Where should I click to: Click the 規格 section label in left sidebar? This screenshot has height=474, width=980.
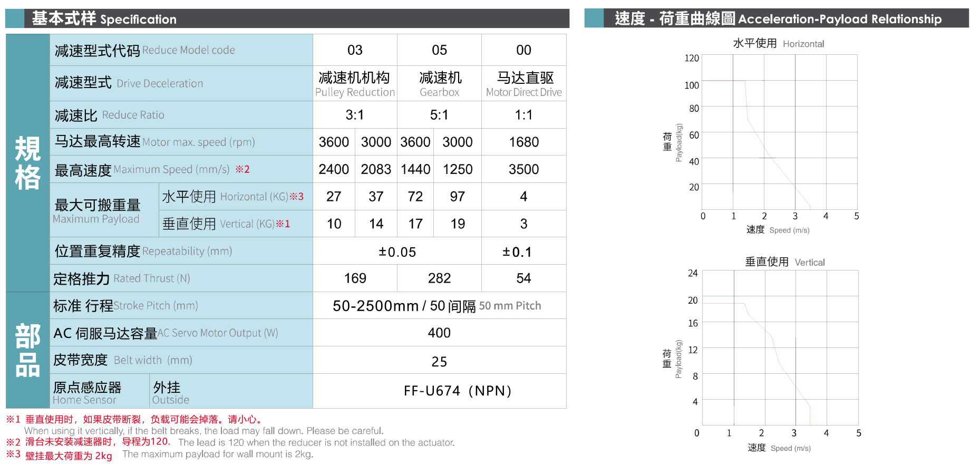tap(27, 163)
